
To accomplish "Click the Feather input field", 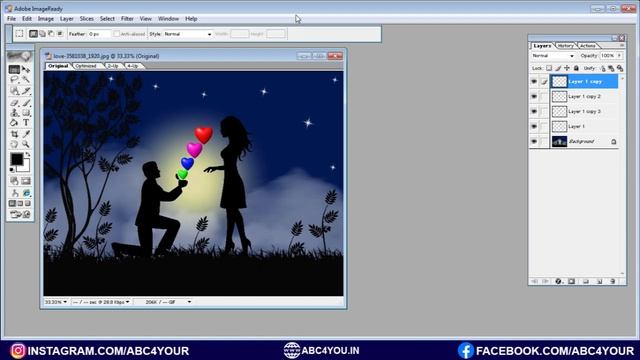I will 99,34.
